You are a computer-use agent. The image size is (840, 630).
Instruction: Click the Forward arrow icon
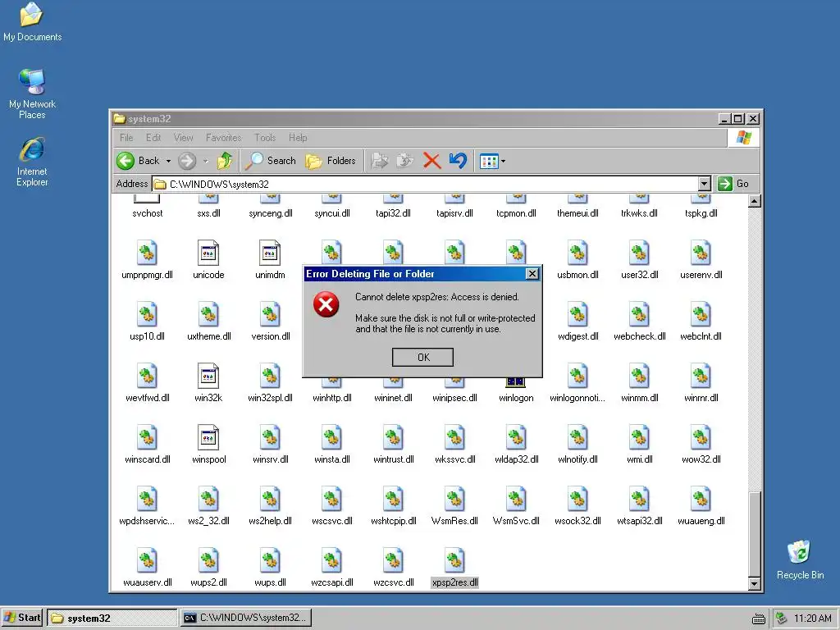[x=187, y=161]
